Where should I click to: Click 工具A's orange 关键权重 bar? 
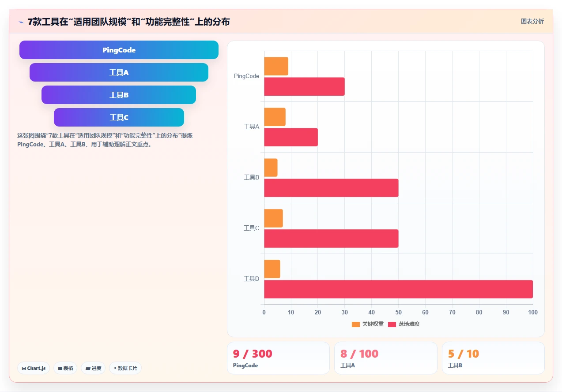[x=275, y=117]
